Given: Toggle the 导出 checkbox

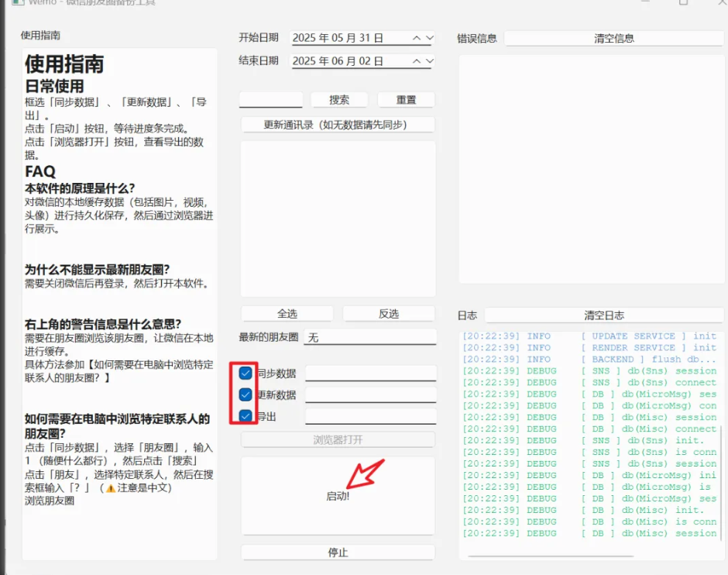Looking at the screenshot, I should (x=246, y=415).
